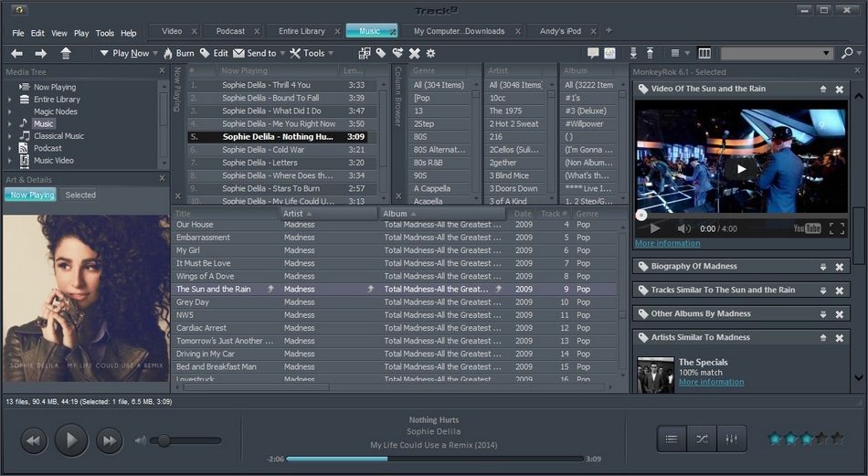This screenshot has height=476, width=868.
Task: Skip to next track button
Action: (x=109, y=440)
